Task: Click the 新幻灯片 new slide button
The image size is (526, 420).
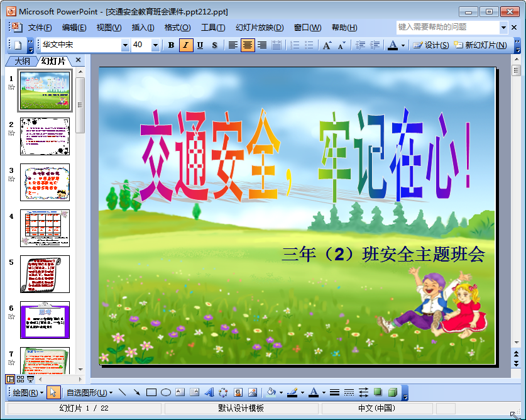Action: tap(481, 45)
